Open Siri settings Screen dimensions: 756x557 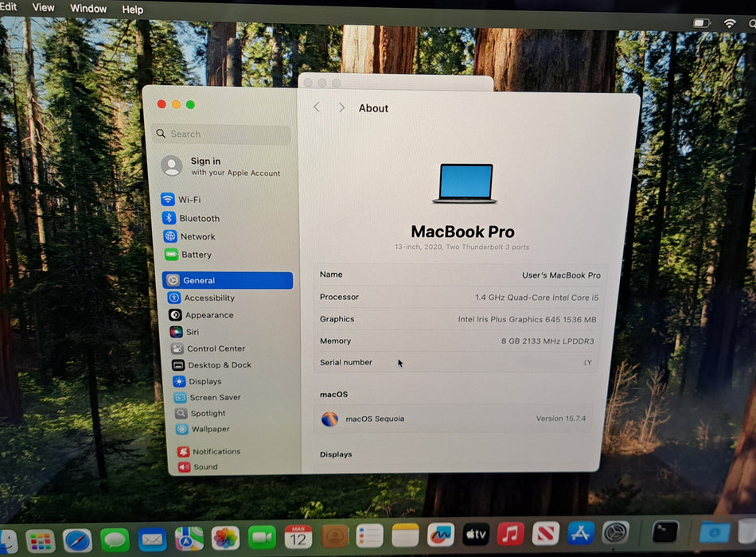(185, 332)
